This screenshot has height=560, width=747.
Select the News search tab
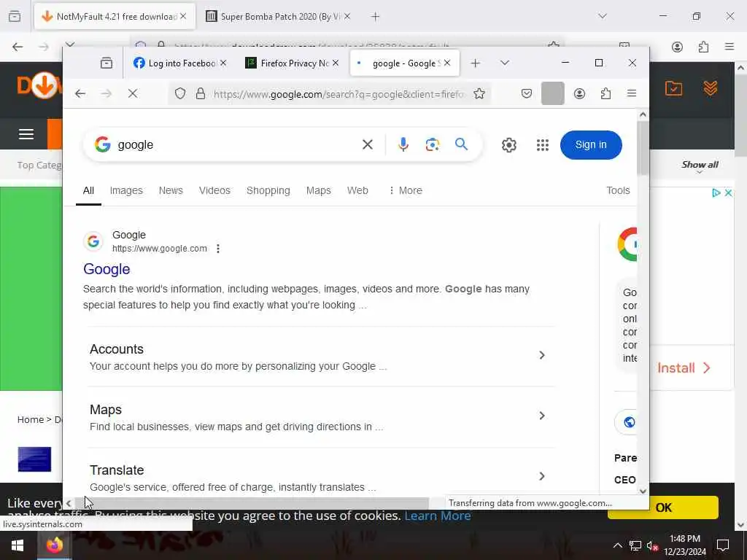coord(171,190)
